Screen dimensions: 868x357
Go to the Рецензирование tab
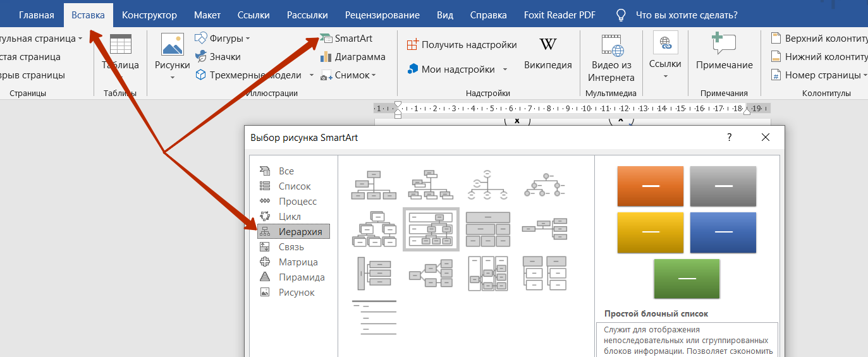coord(382,15)
